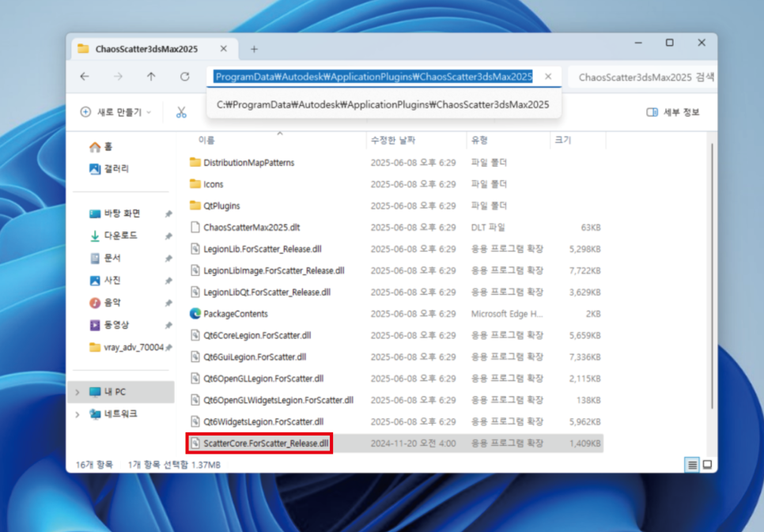Expand the 네트워크 tree node
This screenshot has height=532, width=764.
coord(78,414)
